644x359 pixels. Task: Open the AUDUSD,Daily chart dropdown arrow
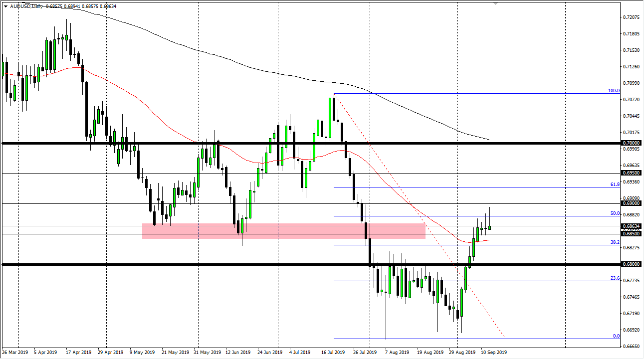5,6
